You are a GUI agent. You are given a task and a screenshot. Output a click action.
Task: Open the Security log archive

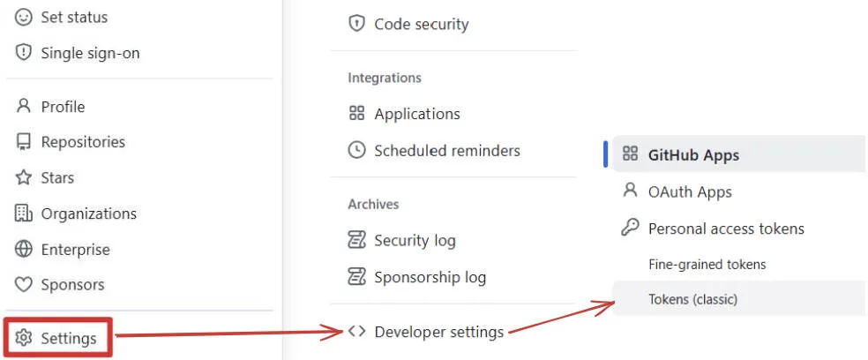point(415,240)
